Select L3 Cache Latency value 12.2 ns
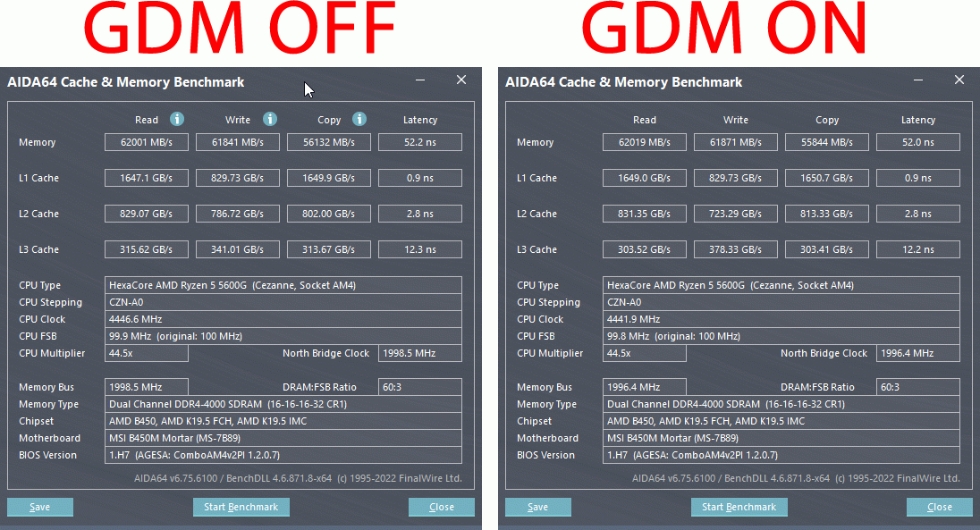Image resolution: width=980 pixels, height=530 pixels. point(918,248)
